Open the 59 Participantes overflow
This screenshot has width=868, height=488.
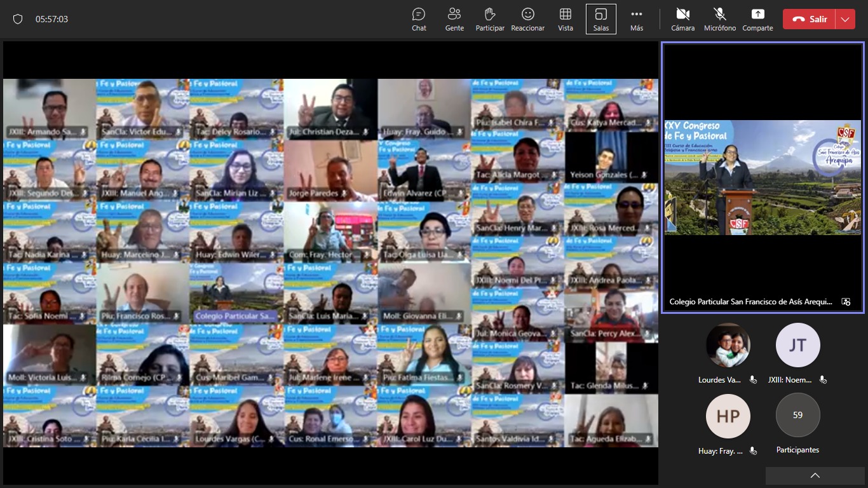click(x=797, y=415)
